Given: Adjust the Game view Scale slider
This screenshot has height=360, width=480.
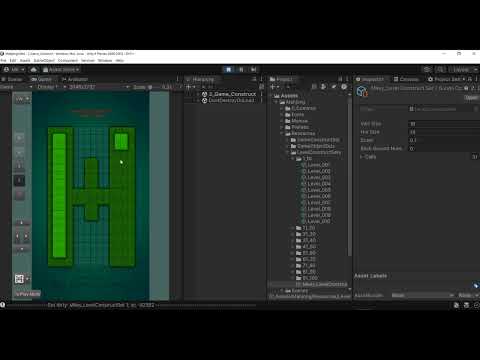Looking at the screenshot, I should pos(150,87).
